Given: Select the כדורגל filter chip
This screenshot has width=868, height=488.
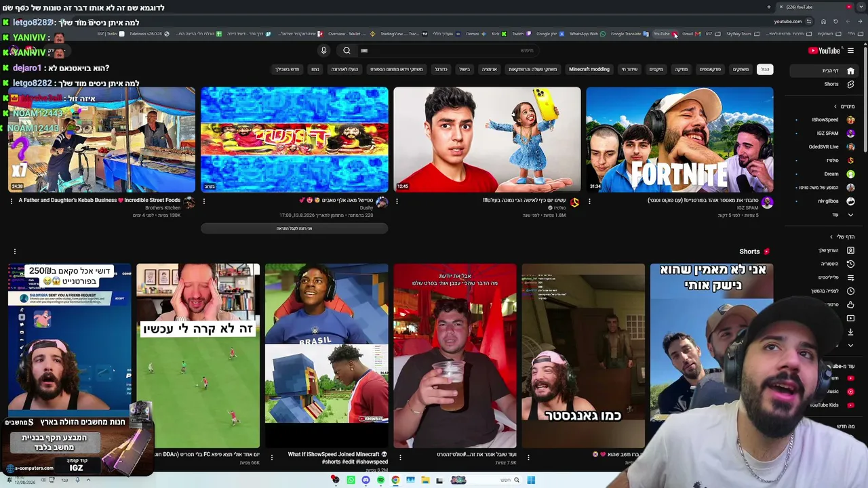Looking at the screenshot, I should pyautogui.click(x=441, y=69).
